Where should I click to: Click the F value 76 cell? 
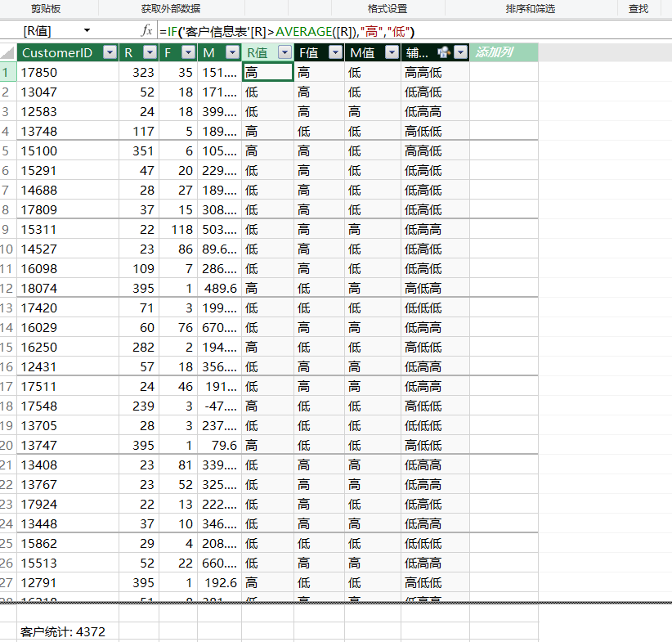[178, 328]
